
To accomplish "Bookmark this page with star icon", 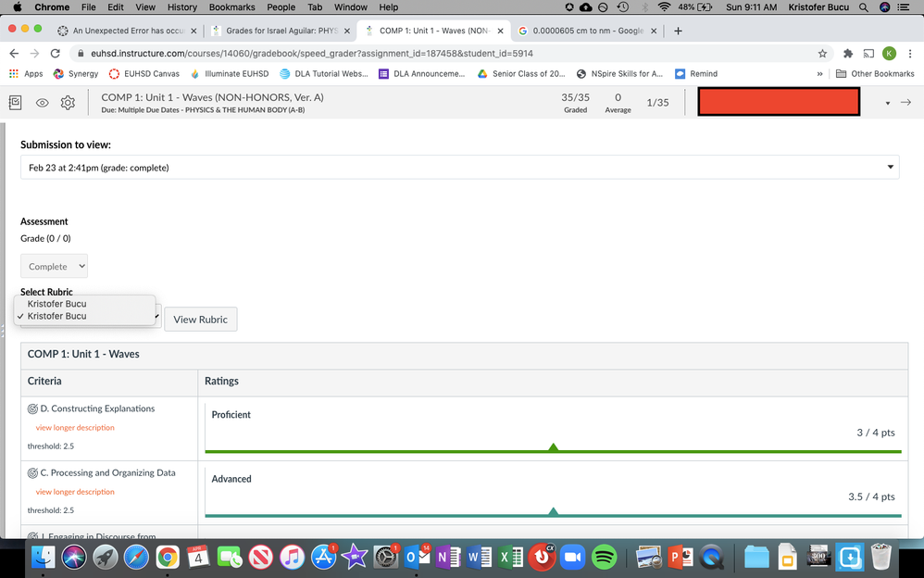I will 822,54.
